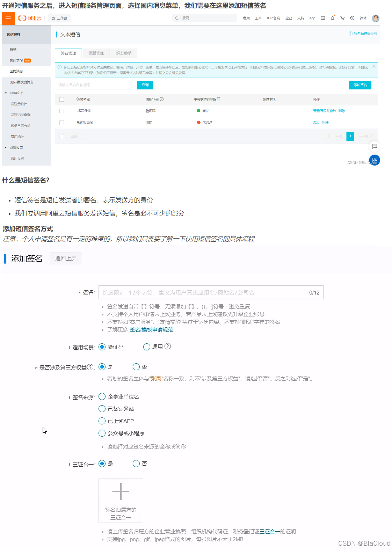Click the help question mark in top bar
The width and height of the screenshot is (392, 554).
pos(352,18)
